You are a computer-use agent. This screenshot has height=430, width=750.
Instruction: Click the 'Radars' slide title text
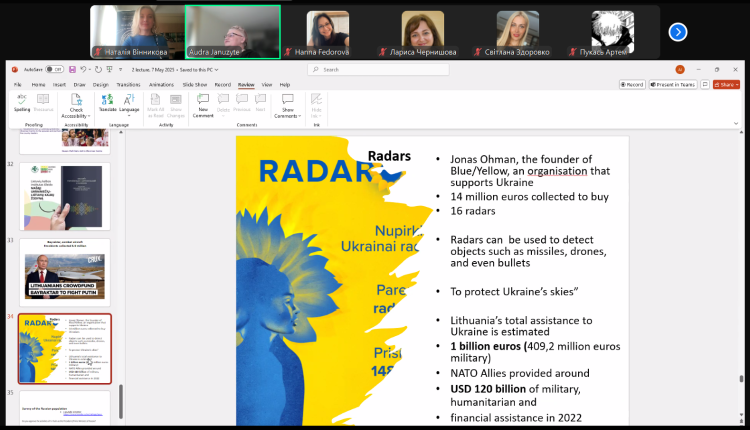pyautogui.click(x=389, y=156)
